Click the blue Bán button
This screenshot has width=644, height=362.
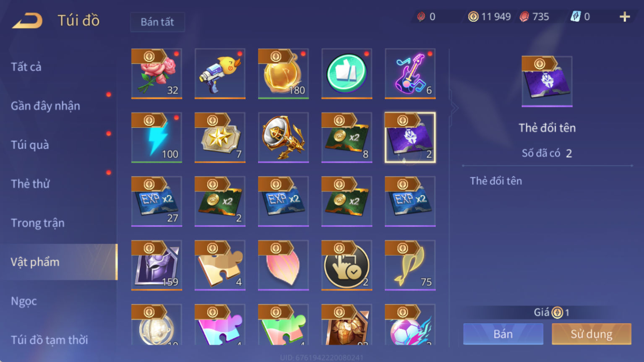click(x=503, y=334)
